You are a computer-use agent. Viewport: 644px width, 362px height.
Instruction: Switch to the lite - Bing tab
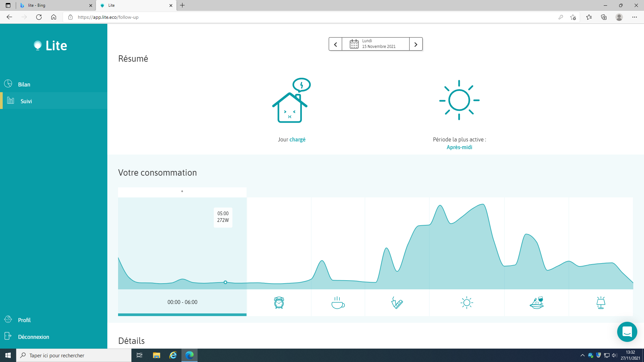[x=55, y=5]
